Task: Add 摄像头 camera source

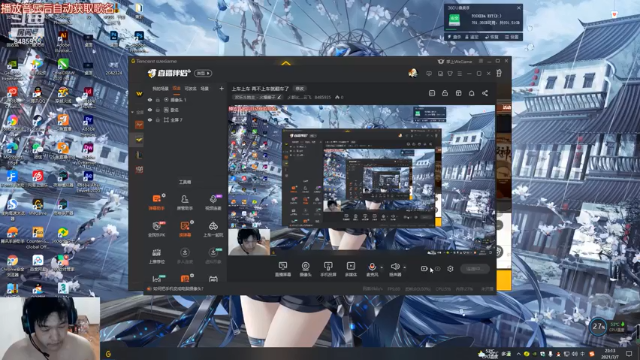Action: click(x=305, y=269)
